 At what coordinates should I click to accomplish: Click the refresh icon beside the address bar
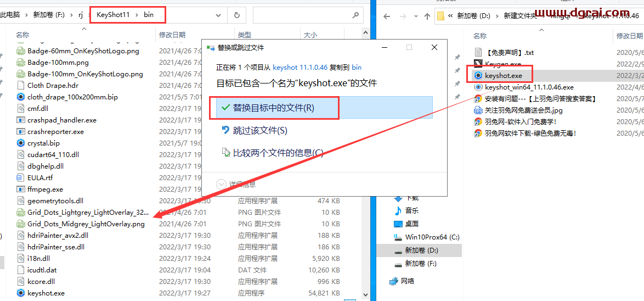[x=236, y=15]
